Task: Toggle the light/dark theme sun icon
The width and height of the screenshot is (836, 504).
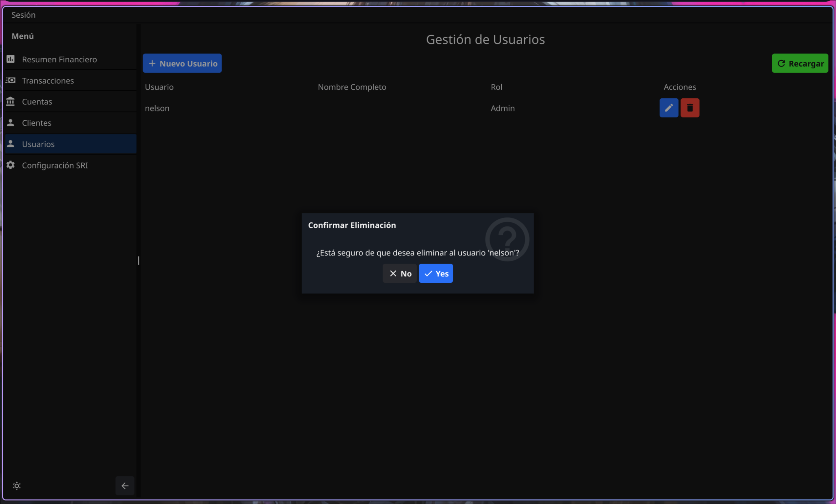Action: click(x=17, y=486)
